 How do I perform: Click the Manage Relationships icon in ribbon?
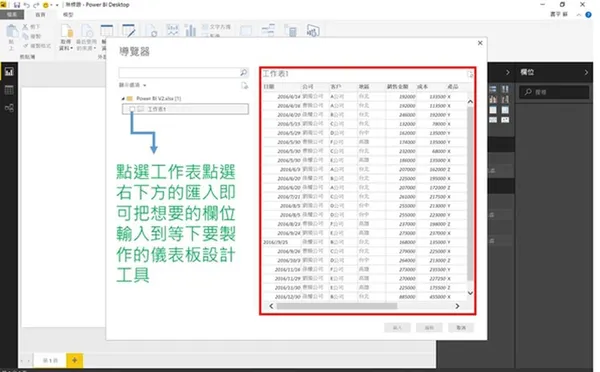point(268,30)
